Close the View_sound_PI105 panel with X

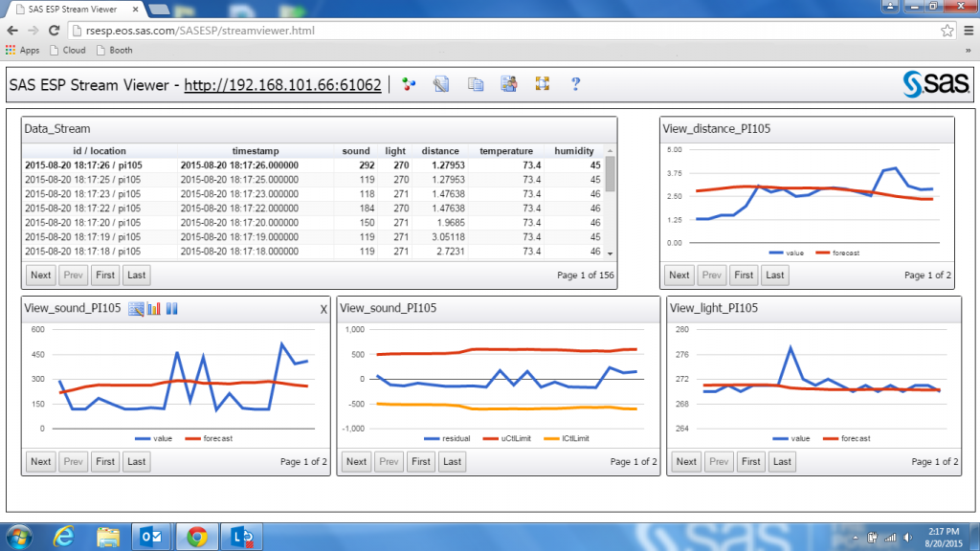323,309
